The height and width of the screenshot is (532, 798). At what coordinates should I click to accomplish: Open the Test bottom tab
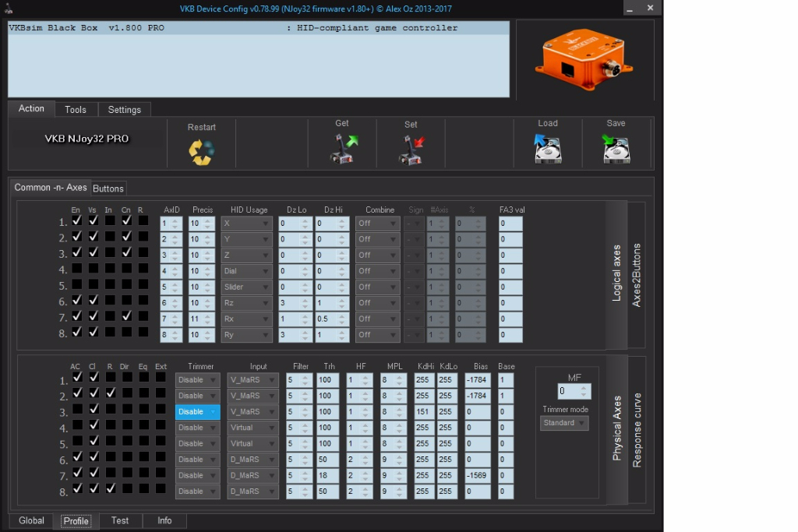[120, 520]
